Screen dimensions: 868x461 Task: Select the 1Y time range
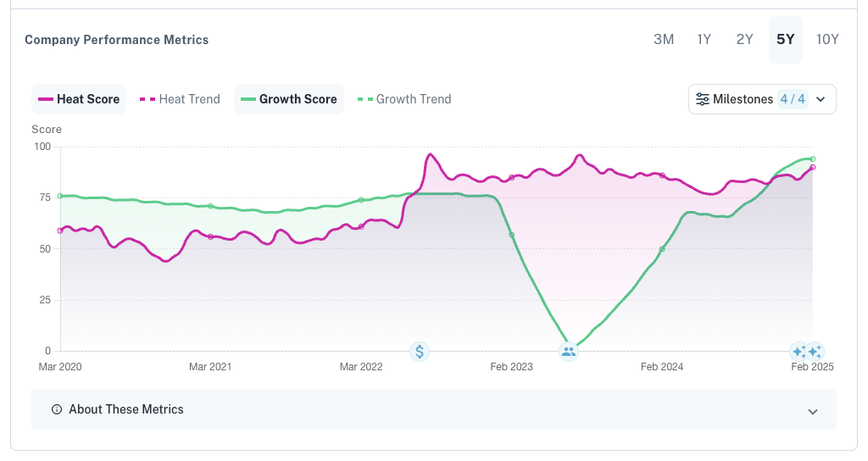[x=704, y=39]
